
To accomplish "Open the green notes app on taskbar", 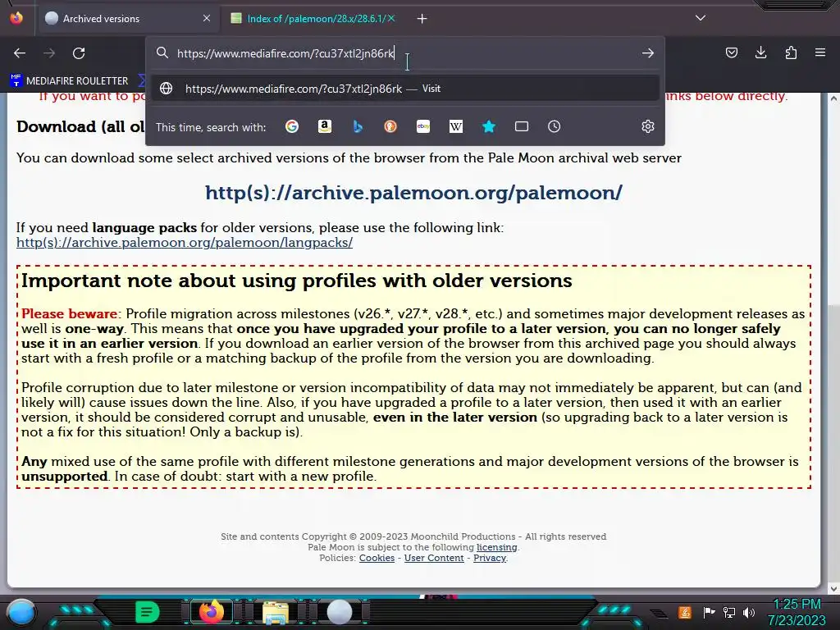I will pos(148,612).
